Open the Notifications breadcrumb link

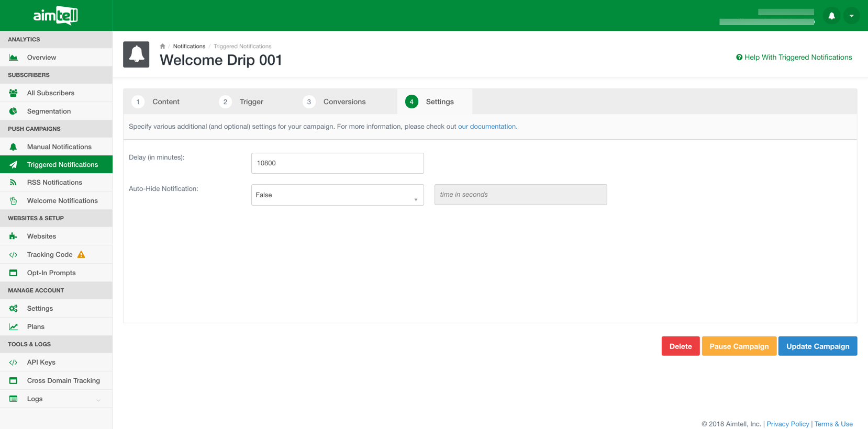click(x=189, y=46)
